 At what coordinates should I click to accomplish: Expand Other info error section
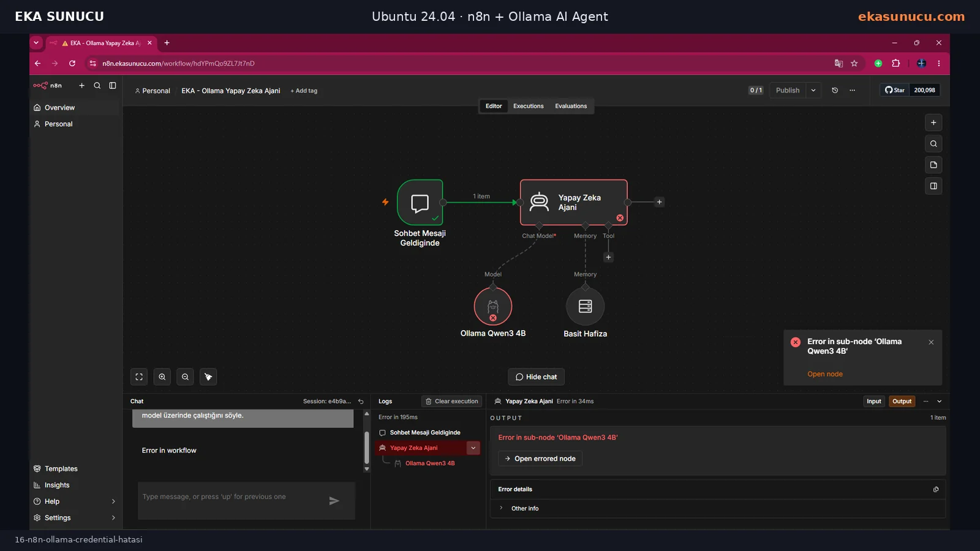pos(501,508)
